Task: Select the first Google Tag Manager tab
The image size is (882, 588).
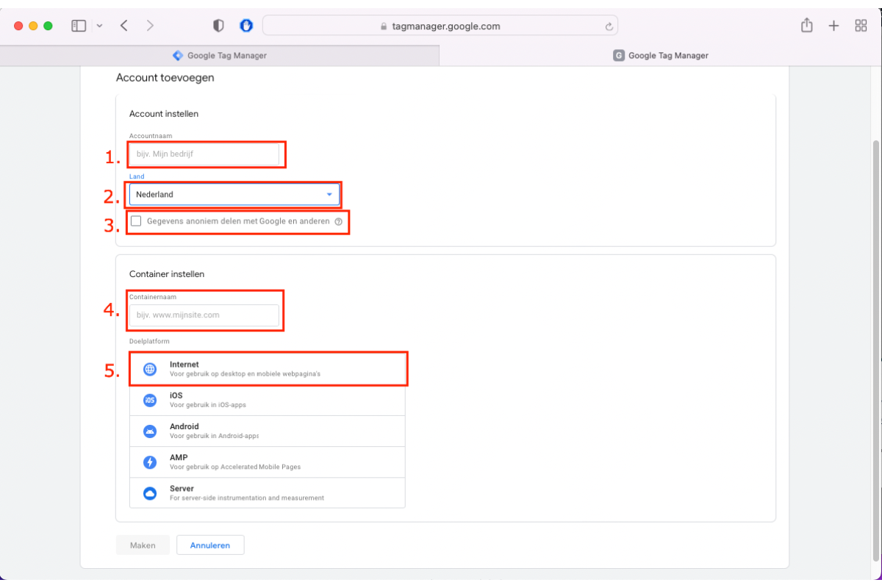Action: (219, 55)
